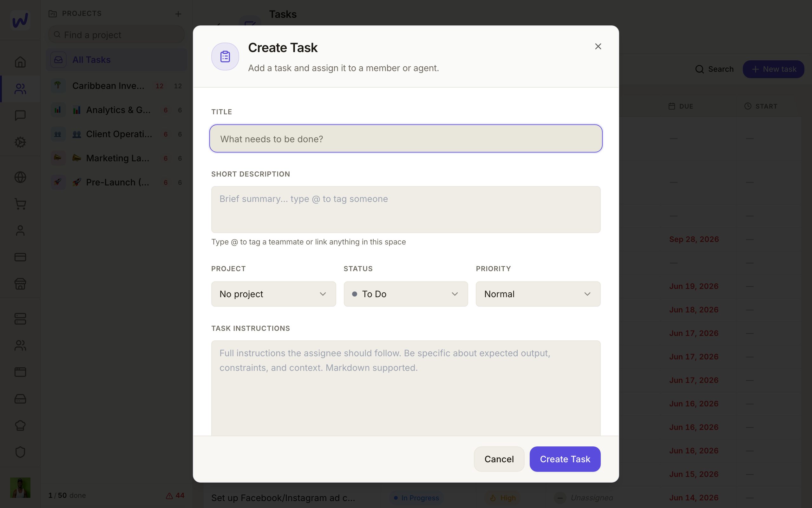
Task: Click the Sep 28, 2026 due date
Action: [694, 239]
